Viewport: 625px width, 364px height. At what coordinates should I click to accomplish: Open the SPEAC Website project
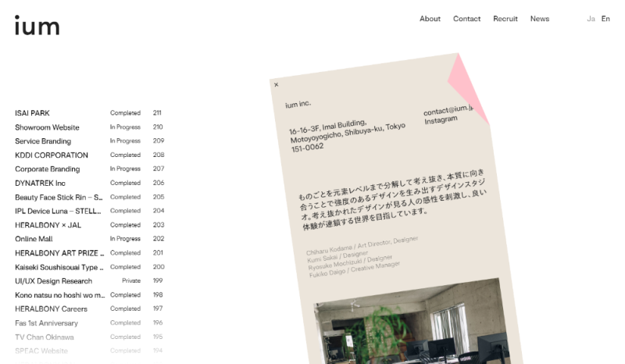[41, 351]
